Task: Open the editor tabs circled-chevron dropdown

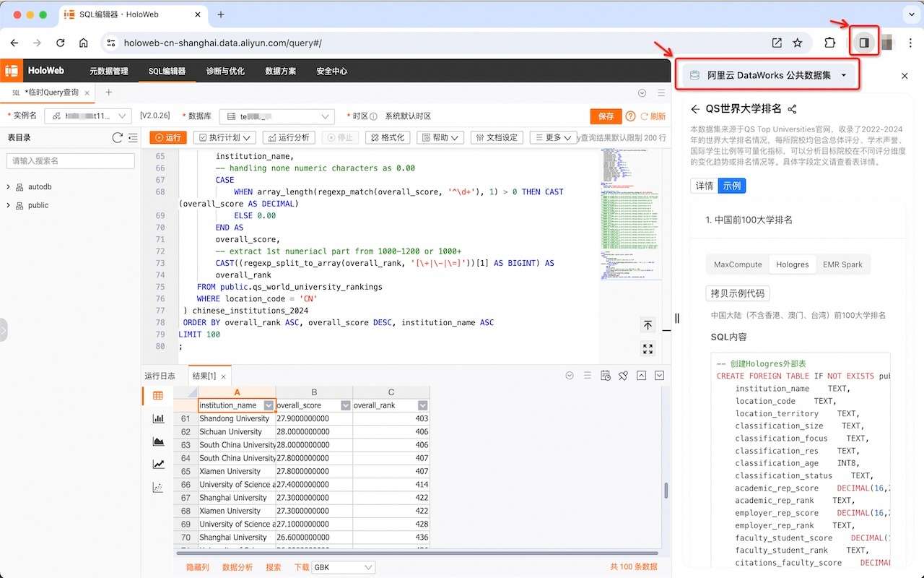Action: coord(642,92)
